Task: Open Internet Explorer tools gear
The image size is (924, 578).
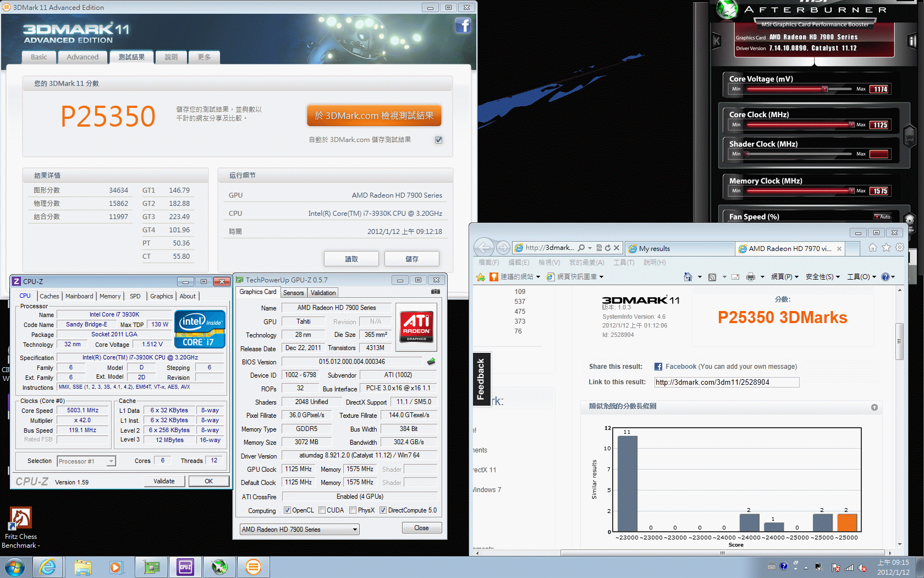Action: coord(900,248)
